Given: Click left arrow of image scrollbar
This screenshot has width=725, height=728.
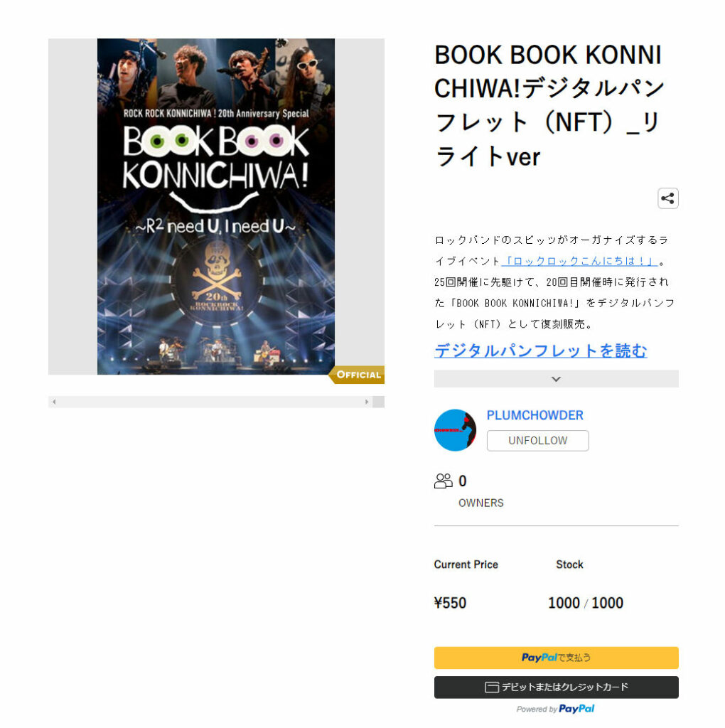Looking at the screenshot, I should click(54, 402).
